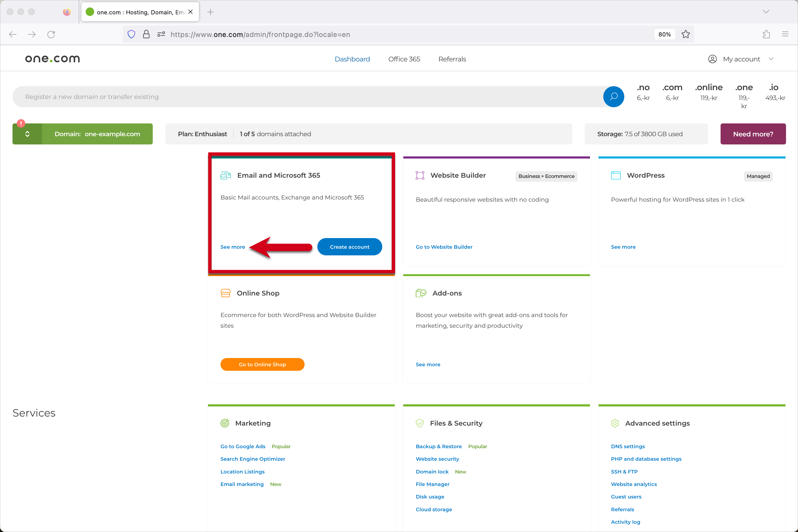Image resolution: width=798 pixels, height=532 pixels.
Task: Click the domain selector dropdown arrow
Action: [x=27, y=134]
